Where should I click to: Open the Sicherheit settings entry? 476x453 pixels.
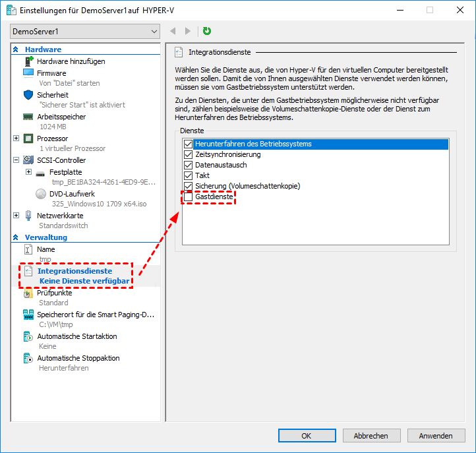[x=53, y=95]
